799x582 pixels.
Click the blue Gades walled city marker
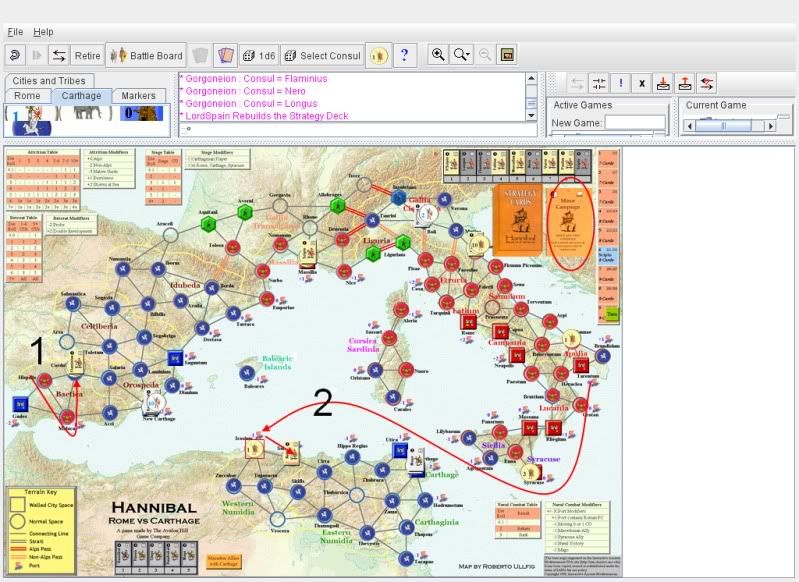(x=20, y=404)
